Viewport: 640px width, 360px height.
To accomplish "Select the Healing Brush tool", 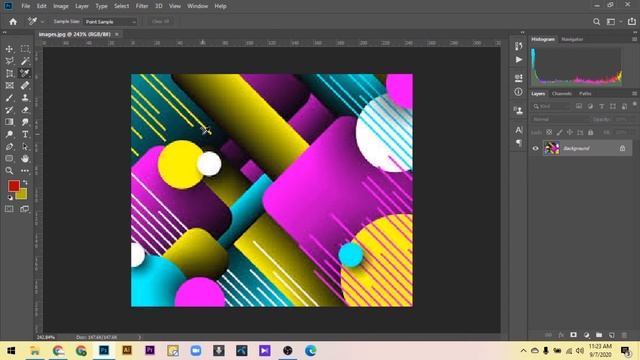I will (25, 86).
